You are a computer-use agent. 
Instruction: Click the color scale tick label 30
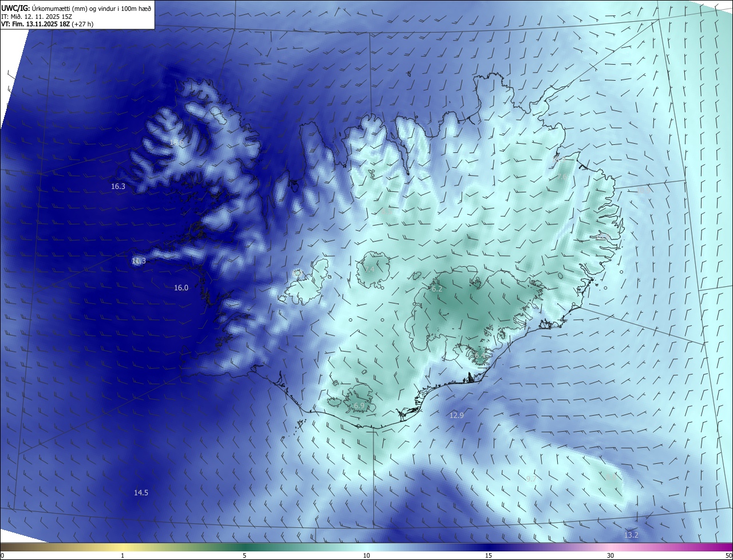tap(610, 556)
